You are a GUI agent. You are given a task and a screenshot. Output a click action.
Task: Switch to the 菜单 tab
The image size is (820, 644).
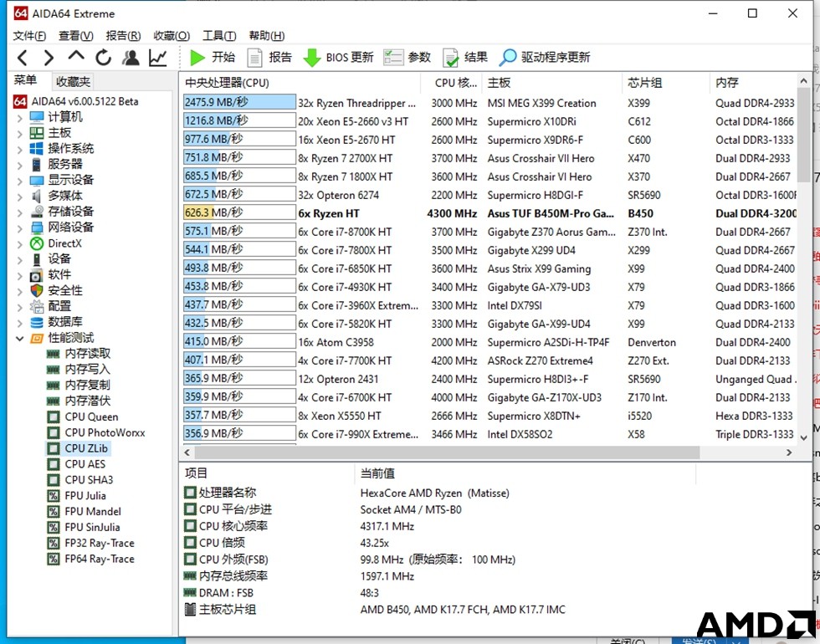point(25,80)
